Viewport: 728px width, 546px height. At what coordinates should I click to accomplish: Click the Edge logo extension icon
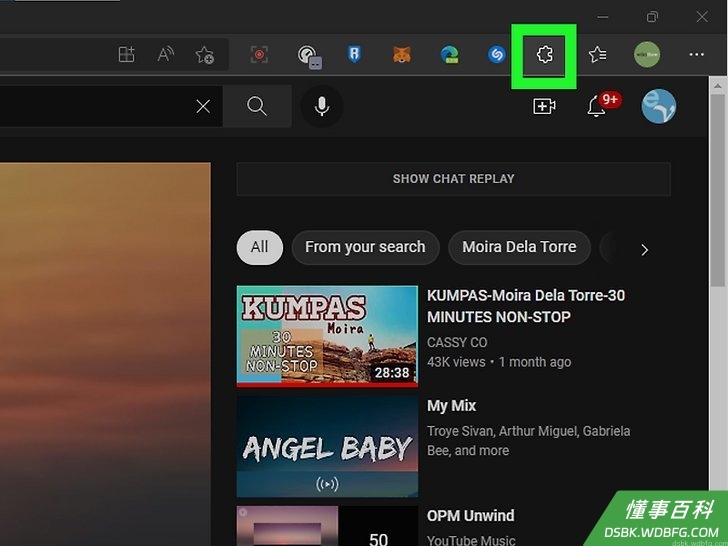click(449, 55)
